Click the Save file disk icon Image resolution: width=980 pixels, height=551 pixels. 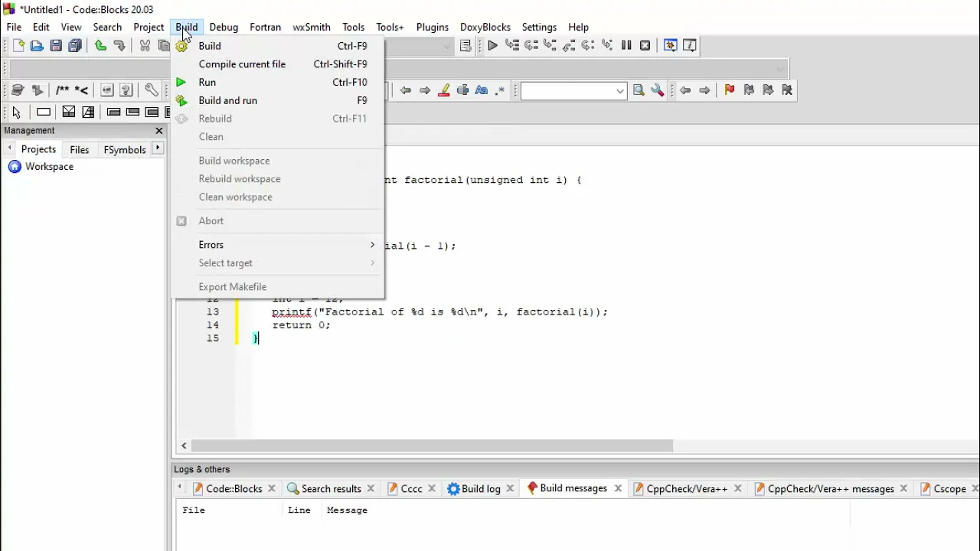tap(56, 46)
